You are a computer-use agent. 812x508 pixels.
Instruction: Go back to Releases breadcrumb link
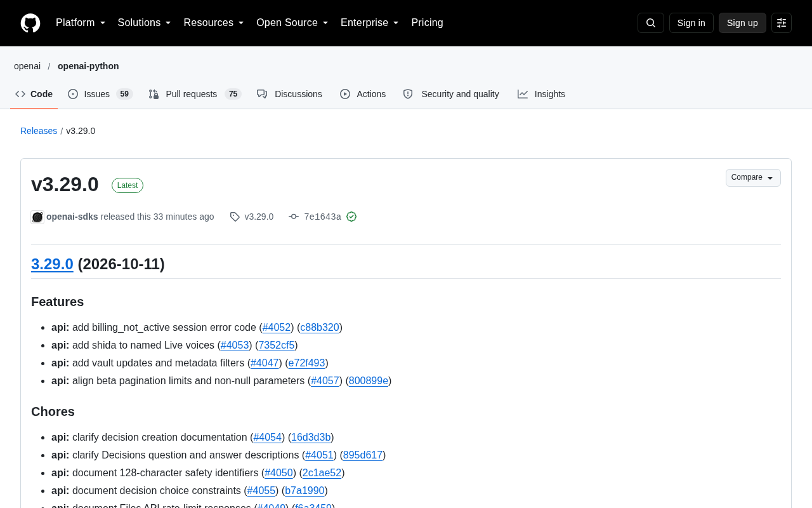click(x=39, y=131)
